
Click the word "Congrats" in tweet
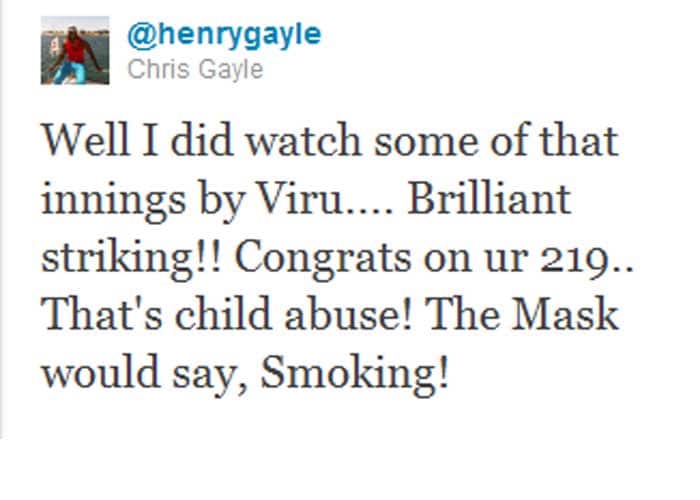(322, 257)
